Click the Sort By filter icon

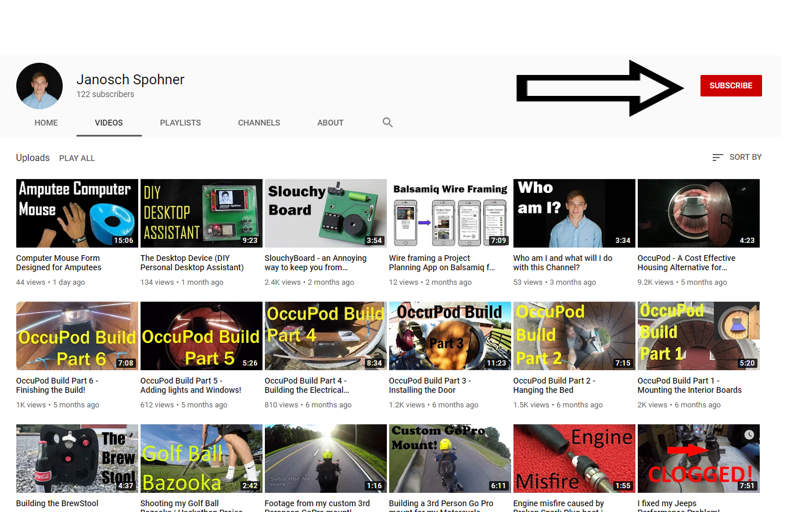point(718,157)
